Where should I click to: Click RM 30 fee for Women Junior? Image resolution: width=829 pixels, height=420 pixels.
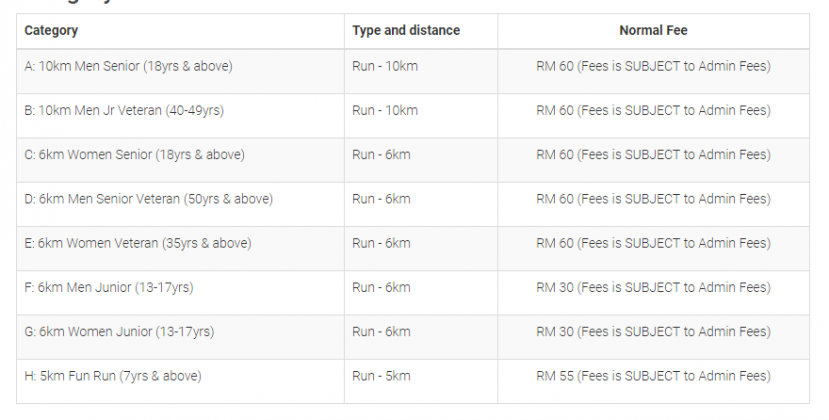pos(653,332)
